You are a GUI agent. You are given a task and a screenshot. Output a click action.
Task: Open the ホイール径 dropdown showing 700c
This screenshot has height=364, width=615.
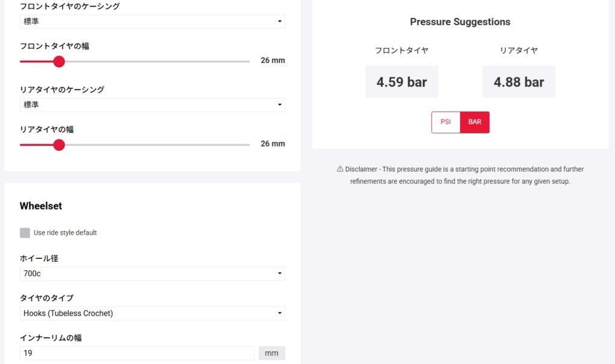pyautogui.click(x=152, y=274)
